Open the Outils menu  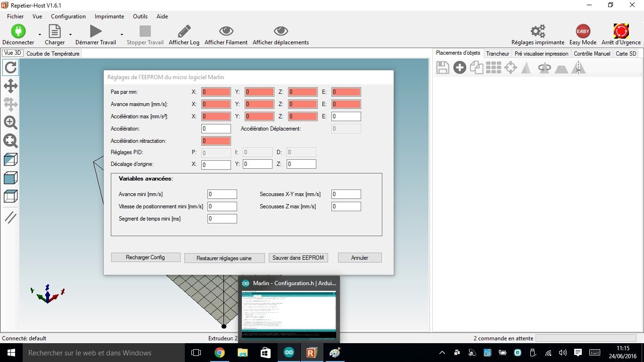[140, 16]
